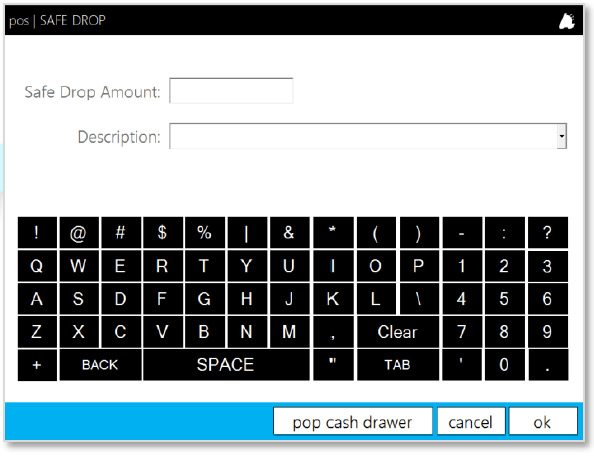Tap the $ symbol key
This screenshot has height=457, width=594.
pyautogui.click(x=163, y=233)
